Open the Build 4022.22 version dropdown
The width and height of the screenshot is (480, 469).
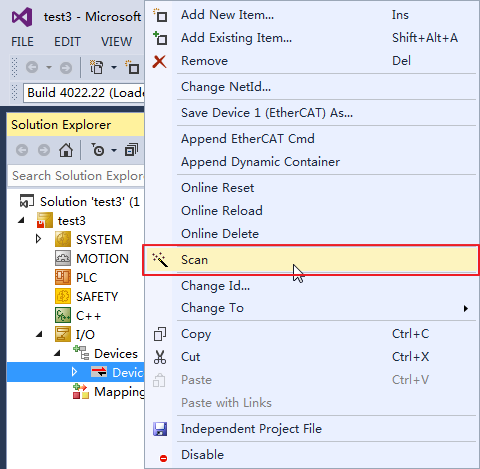click(x=84, y=93)
